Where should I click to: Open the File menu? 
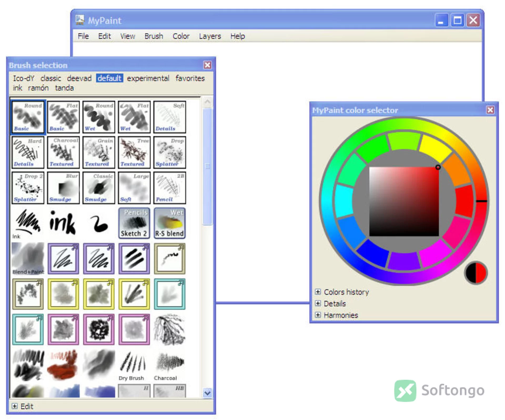coord(83,36)
